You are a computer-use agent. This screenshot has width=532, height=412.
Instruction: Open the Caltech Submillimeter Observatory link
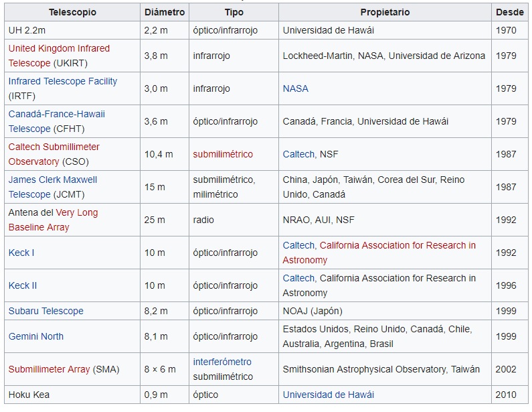tap(54, 154)
